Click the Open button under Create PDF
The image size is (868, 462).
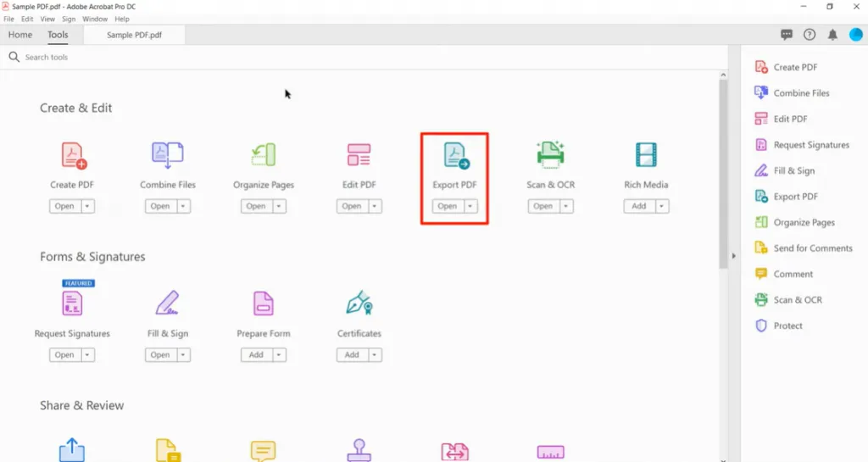[x=64, y=206]
